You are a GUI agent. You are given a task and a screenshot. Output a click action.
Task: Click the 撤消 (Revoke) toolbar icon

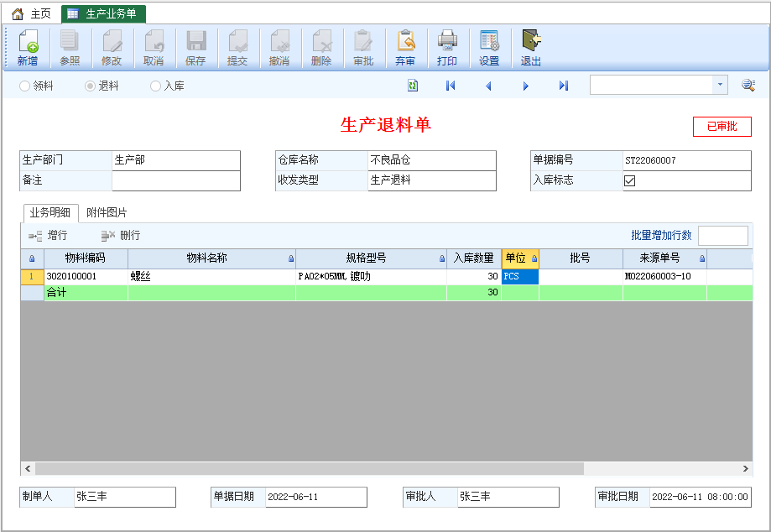pyautogui.click(x=279, y=41)
